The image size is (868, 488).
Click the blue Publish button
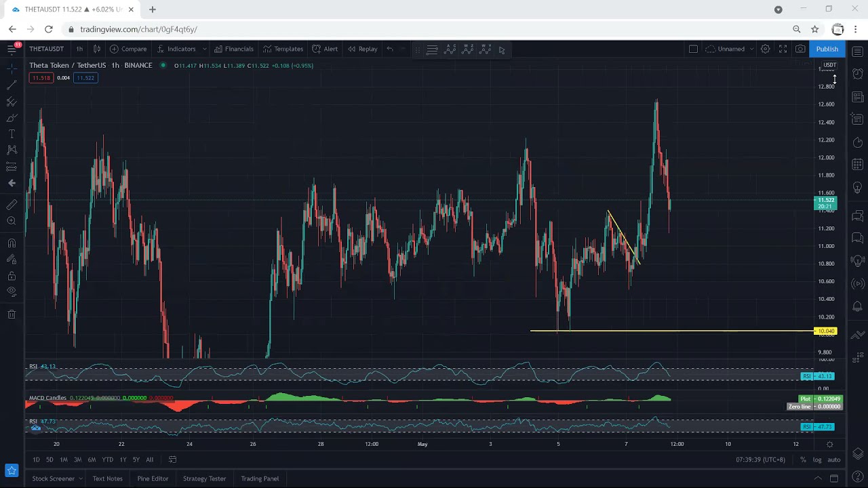[827, 49]
